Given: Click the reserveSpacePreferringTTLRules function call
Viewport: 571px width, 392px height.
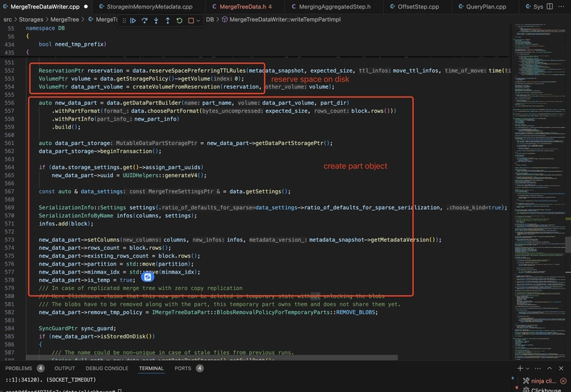Looking at the screenshot, I should click(197, 71).
